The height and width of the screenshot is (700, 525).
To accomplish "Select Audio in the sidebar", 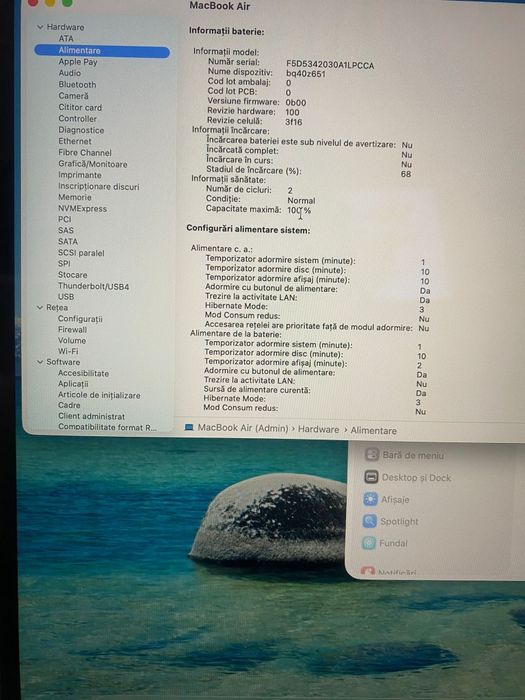I will (x=70, y=73).
